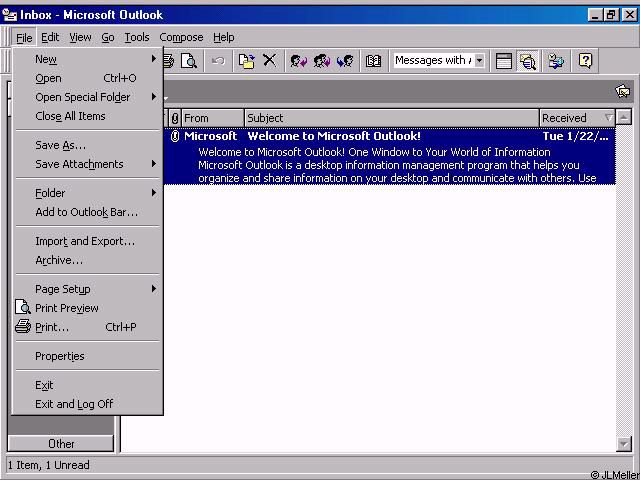
Task: Click the Group By Box toolbar icon
Action: (504, 61)
